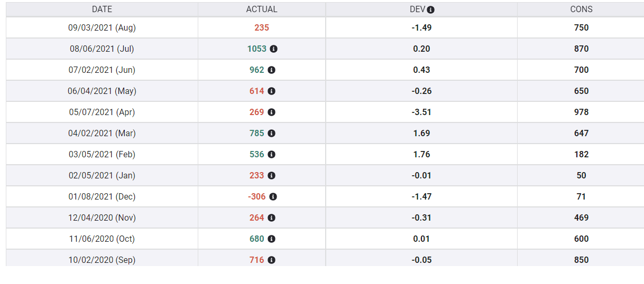Click info icon beside -306 actual value
The width and height of the screenshot is (644, 284).
(x=273, y=196)
